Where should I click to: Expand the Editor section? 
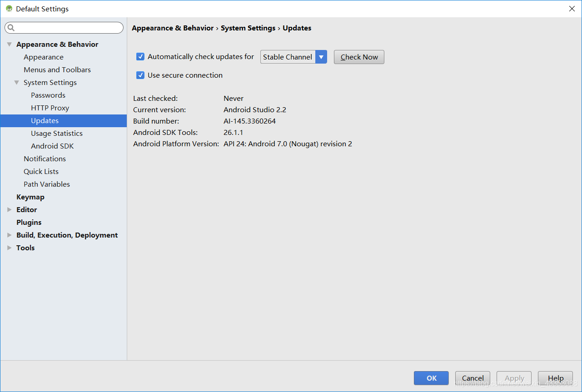pyautogui.click(x=10, y=210)
